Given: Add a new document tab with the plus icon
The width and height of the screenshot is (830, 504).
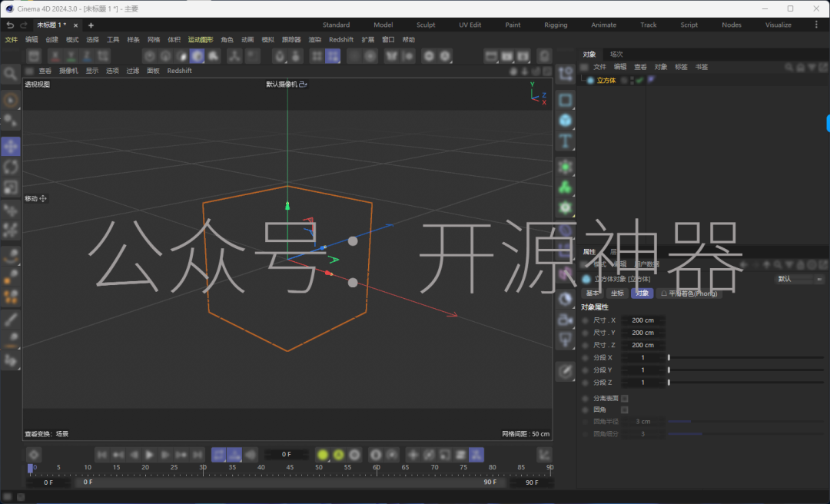Looking at the screenshot, I should click(91, 25).
